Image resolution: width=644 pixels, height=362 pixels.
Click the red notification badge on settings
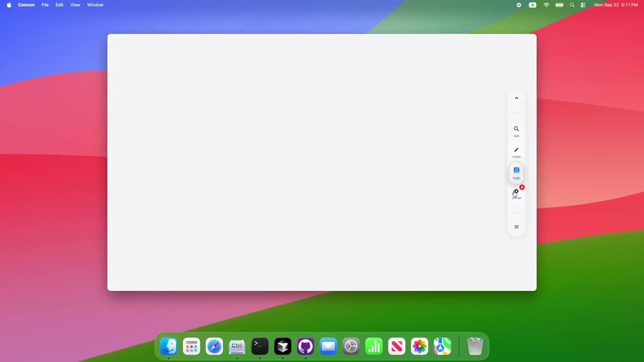[x=522, y=187]
